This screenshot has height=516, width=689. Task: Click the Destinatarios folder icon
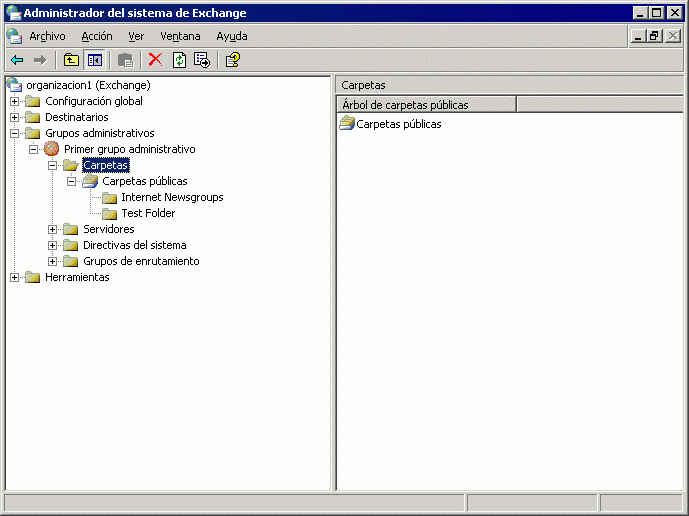click(x=33, y=117)
